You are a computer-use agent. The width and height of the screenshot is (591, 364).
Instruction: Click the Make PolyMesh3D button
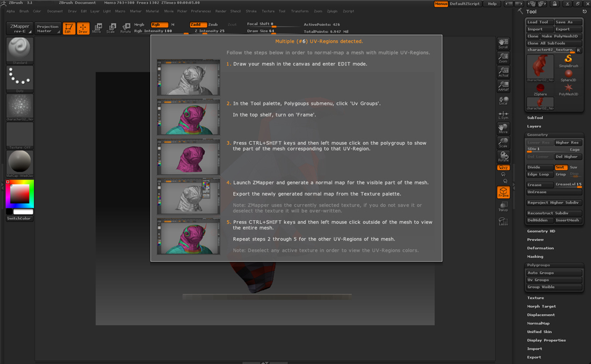(x=561, y=36)
